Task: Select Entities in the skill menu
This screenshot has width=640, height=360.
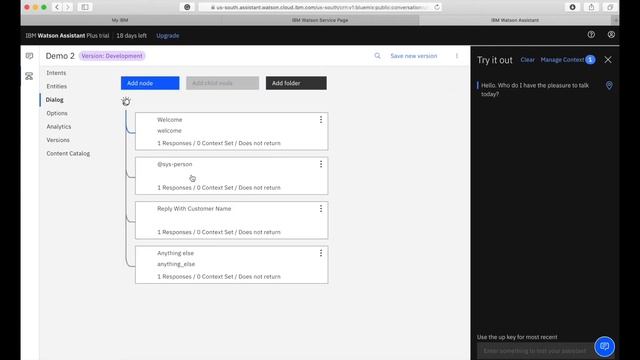Action: click(56, 86)
